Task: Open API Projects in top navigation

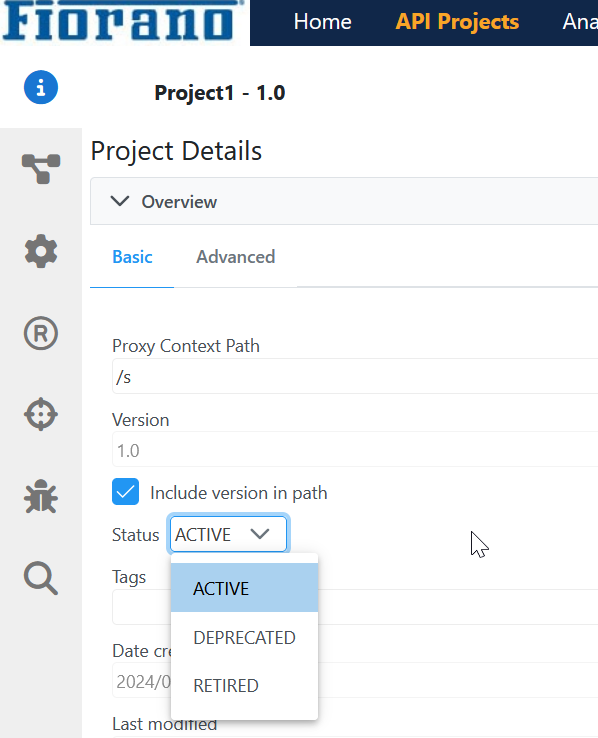Action: 457,22
